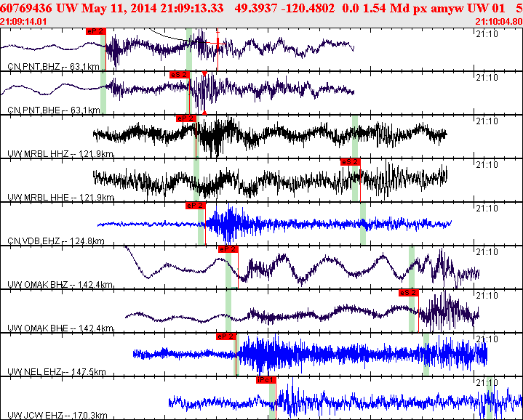Click the UW.NEL.EHZ -- 147.5km label

[57, 372]
